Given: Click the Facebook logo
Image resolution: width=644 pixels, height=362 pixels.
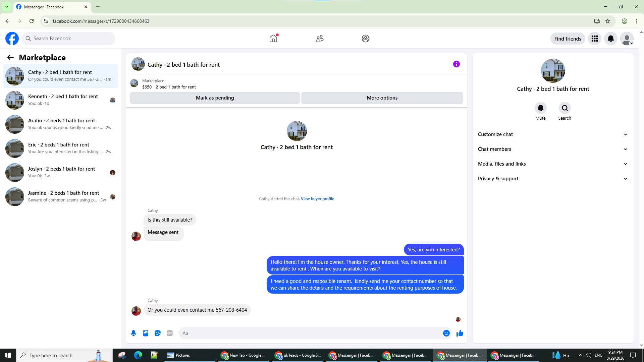Looking at the screenshot, I should click(x=12, y=39).
